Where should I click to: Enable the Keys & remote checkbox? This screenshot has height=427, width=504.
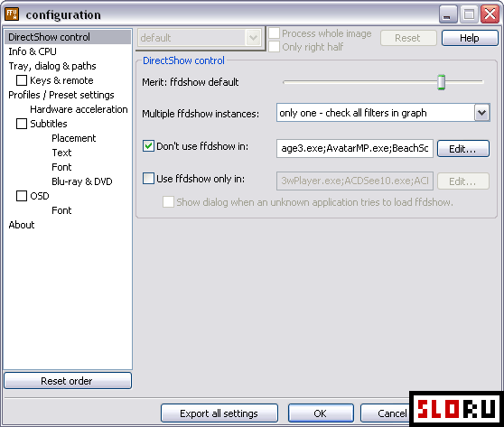[22, 80]
